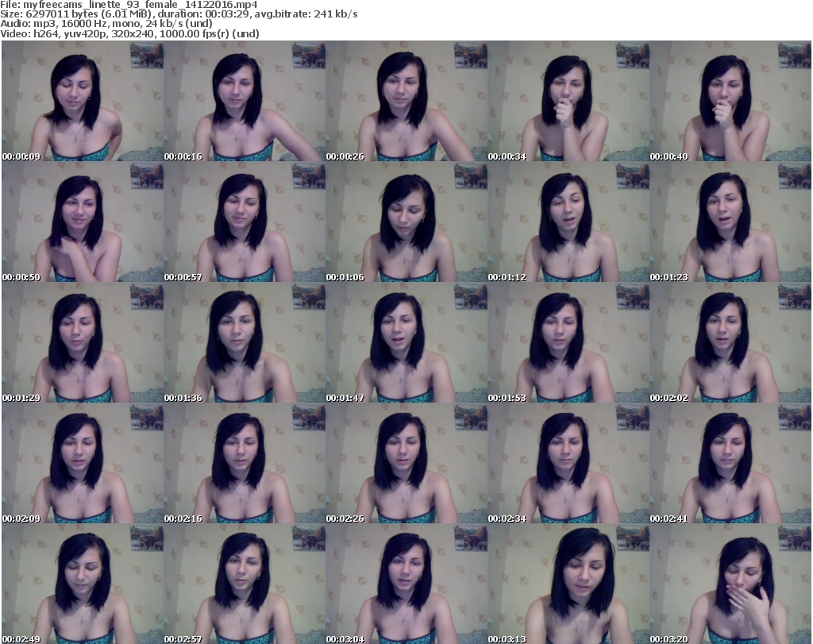Screen dimensions: 813x644
Task: Click the 00:01:23 frame
Action: click(x=730, y=222)
